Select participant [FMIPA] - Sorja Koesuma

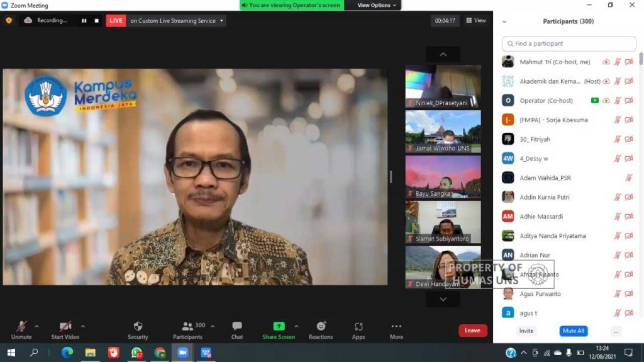coord(569,120)
